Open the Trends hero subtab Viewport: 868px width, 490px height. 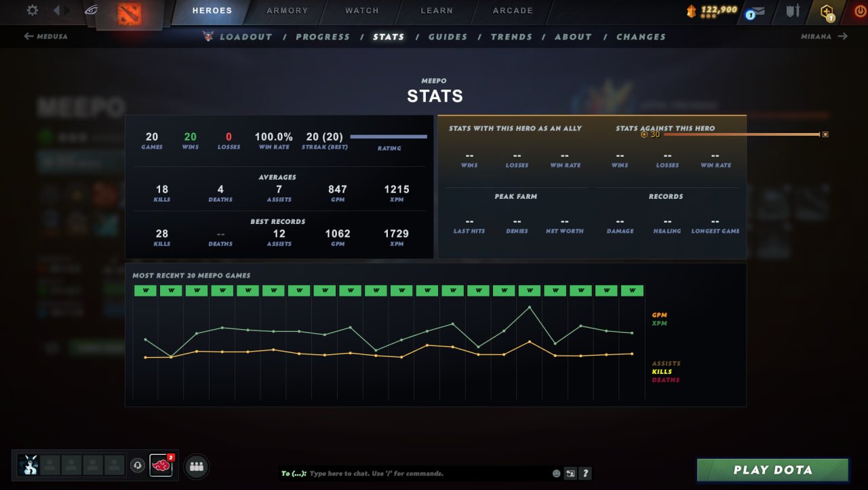[511, 37]
